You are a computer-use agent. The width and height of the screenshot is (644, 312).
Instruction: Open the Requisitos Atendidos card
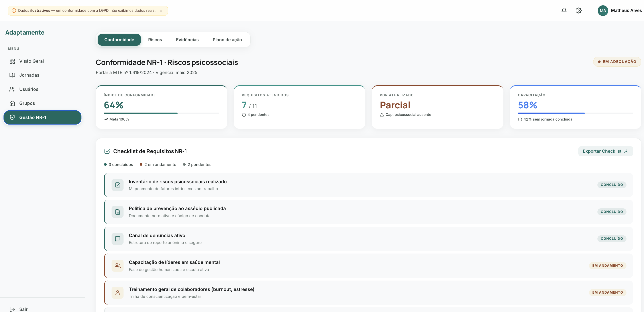300,107
